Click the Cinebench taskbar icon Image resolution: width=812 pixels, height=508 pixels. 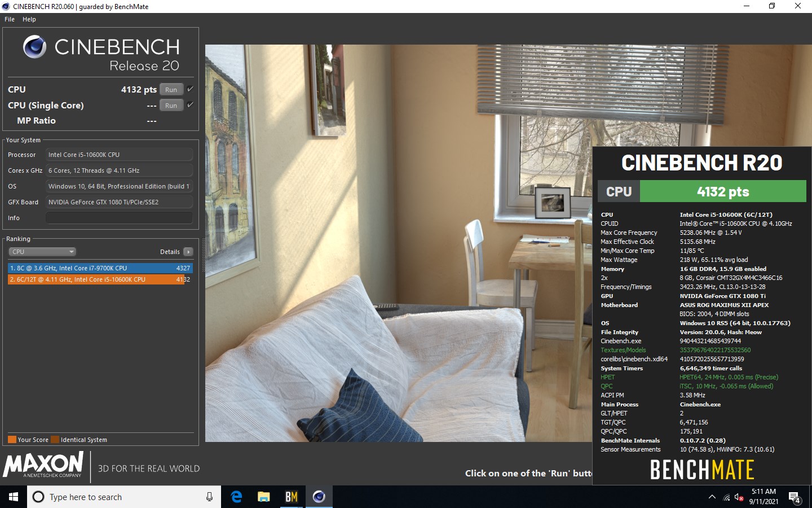pos(319,497)
